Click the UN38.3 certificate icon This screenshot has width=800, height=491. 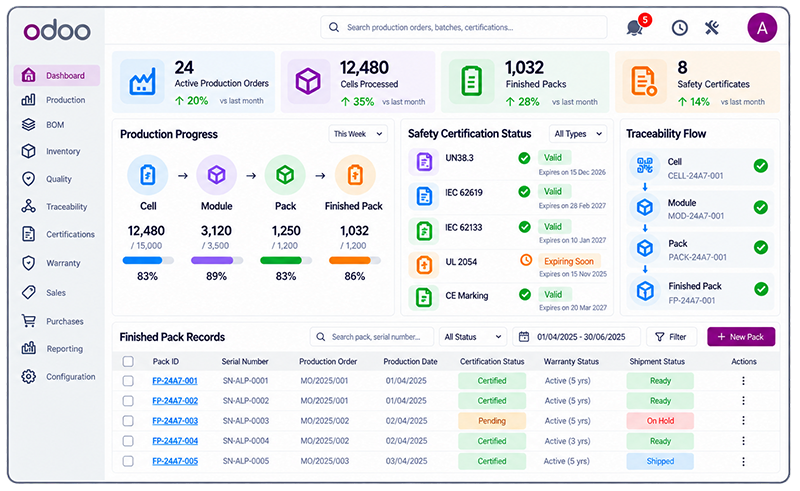(x=424, y=162)
